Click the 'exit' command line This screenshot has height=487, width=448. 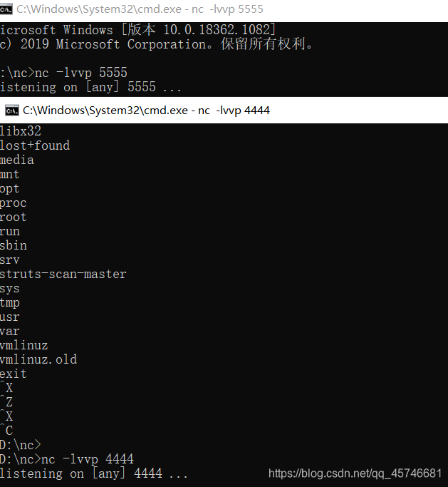pyautogui.click(x=14, y=374)
